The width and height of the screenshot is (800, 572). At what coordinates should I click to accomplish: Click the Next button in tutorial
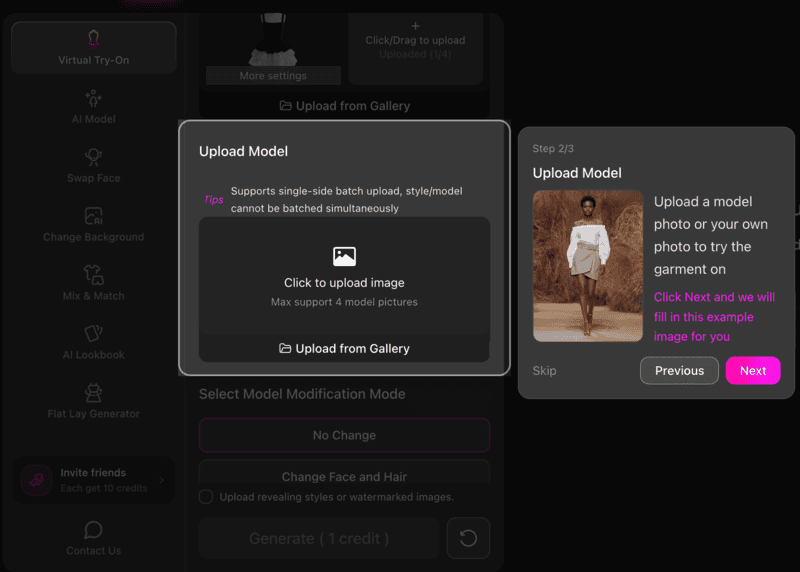click(753, 370)
